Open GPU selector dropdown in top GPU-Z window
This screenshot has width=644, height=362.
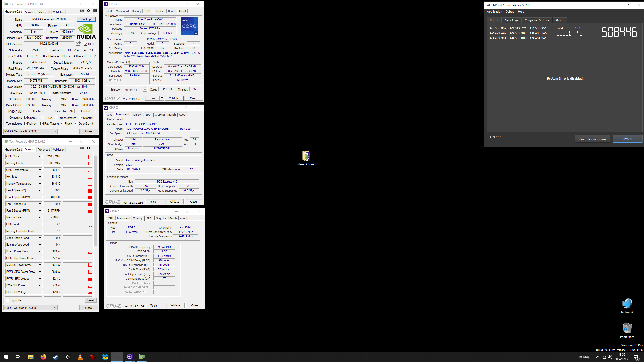click(30, 131)
